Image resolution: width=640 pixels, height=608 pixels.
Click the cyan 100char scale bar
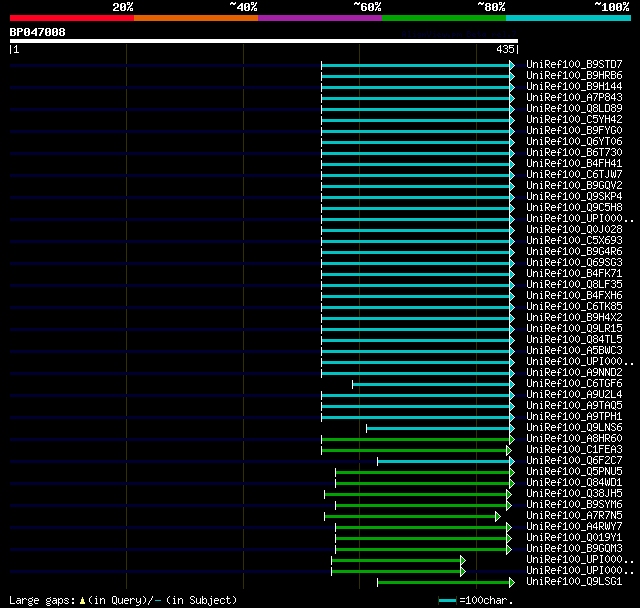[447, 601]
